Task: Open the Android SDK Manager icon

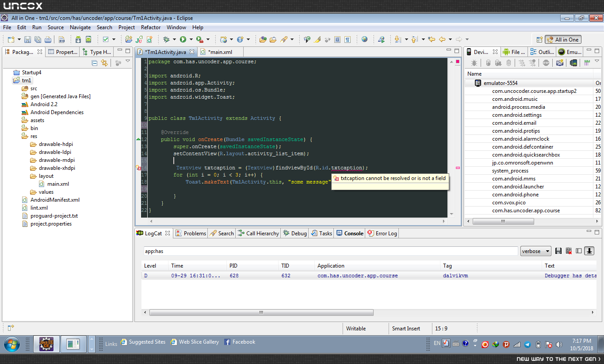Action: (x=78, y=39)
